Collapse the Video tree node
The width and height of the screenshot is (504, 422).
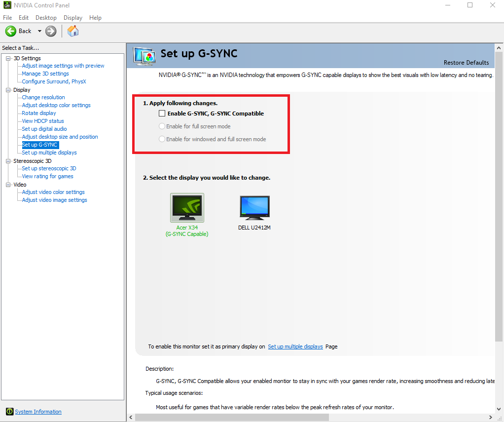8,185
